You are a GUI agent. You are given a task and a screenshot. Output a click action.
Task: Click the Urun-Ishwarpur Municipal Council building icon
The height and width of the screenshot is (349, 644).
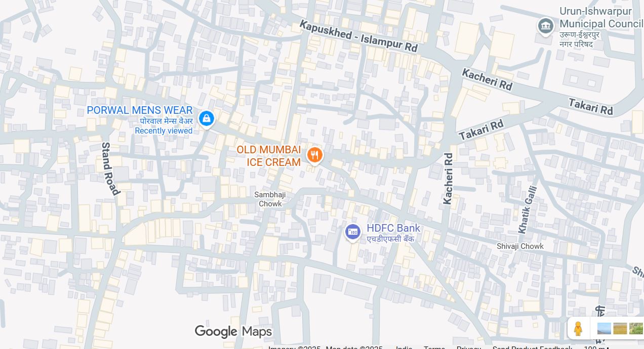click(545, 26)
